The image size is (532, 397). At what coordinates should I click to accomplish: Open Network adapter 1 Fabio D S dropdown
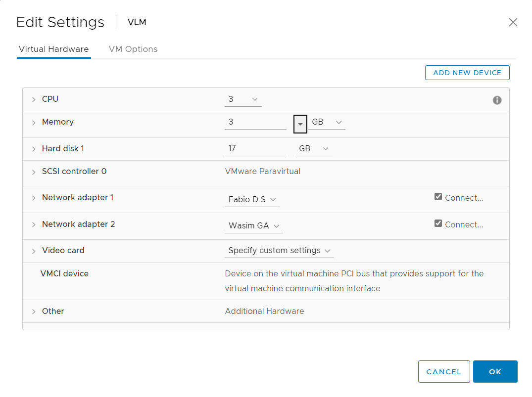252,199
